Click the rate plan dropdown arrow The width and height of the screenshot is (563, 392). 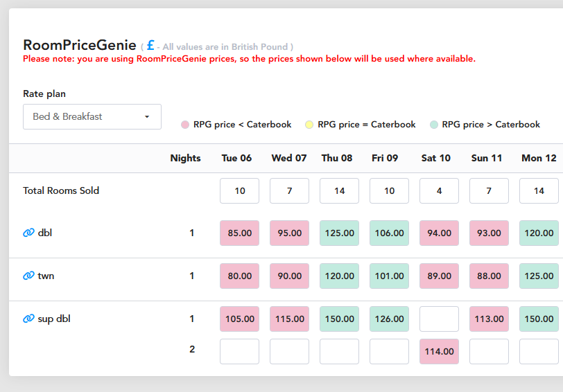[147, 117]
